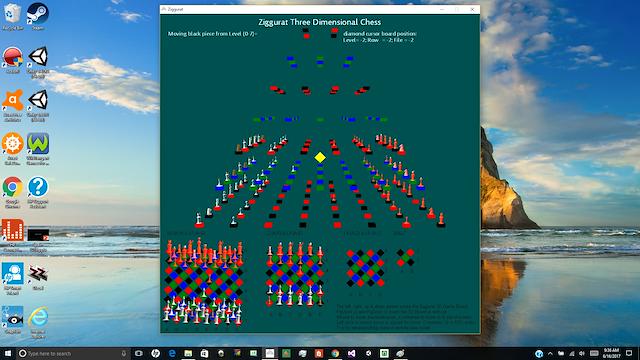Viewport: 640px width, 360px height.
Task: Open File Explorer from the taskbar
Action: (x=188, y=353)
